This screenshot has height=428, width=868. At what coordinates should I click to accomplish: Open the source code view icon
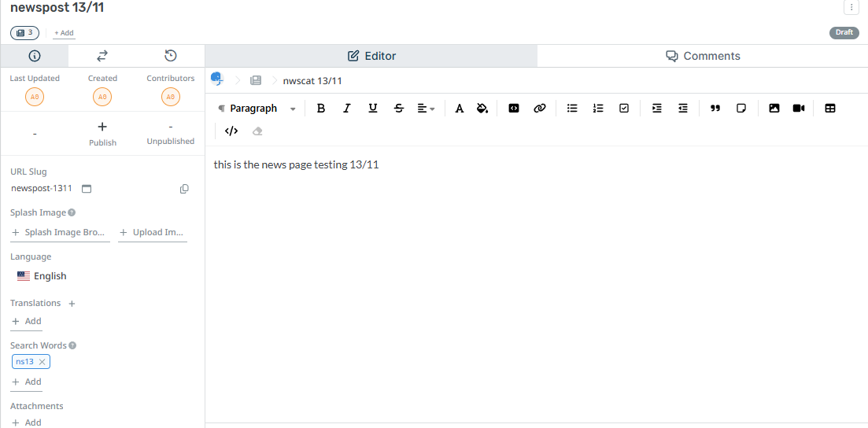click(x=231, y=131)
